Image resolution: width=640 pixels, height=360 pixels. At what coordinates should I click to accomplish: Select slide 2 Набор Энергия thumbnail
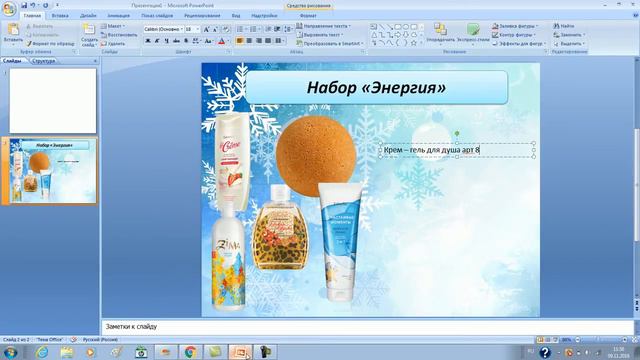(53, 171)
